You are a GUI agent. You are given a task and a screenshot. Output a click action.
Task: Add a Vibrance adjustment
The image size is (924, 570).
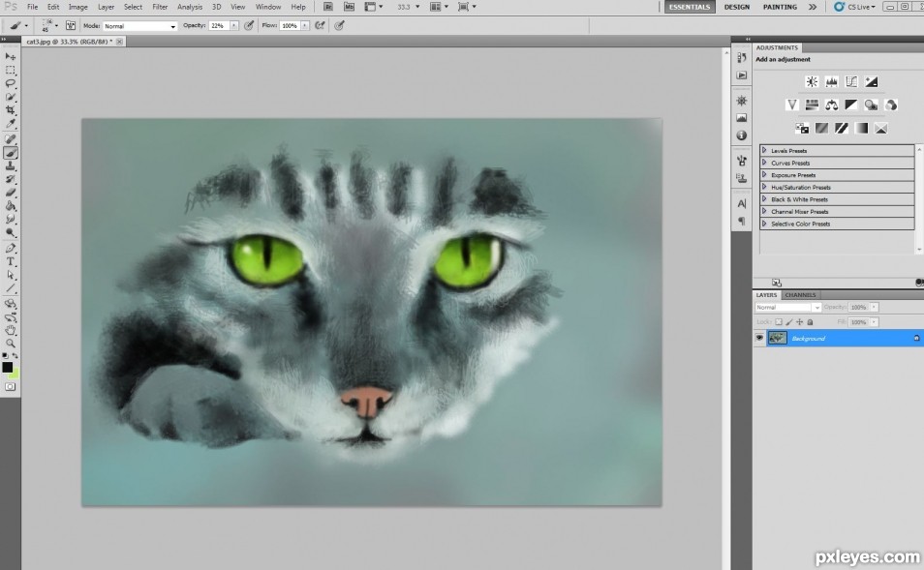(x=792, y=105)
